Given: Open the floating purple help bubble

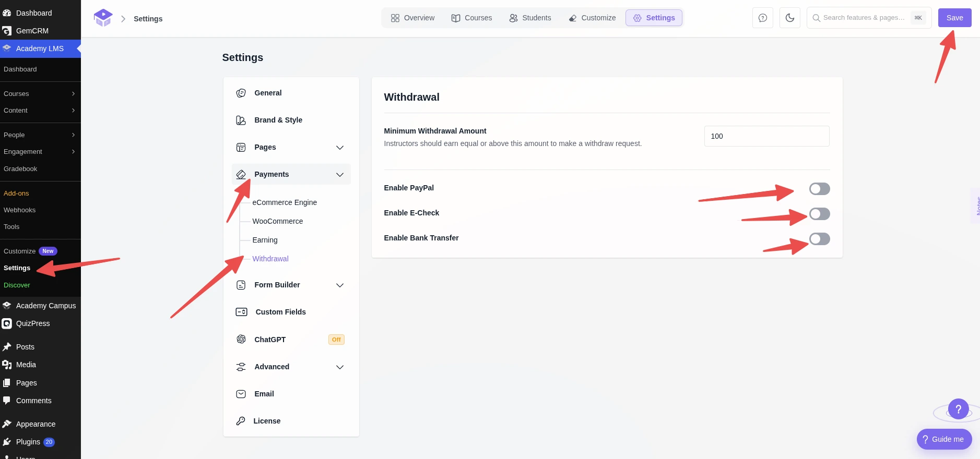Looking at the screenshot, I should tap(959, 409).
